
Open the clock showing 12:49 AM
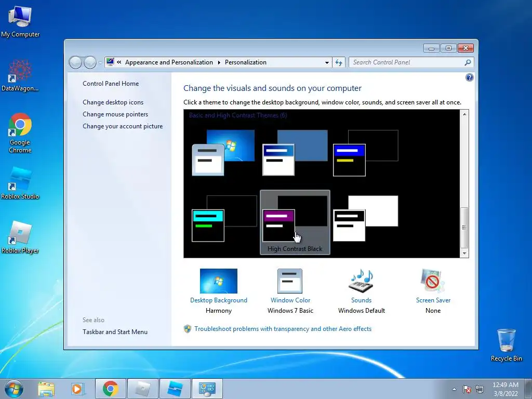coord(506,389)
